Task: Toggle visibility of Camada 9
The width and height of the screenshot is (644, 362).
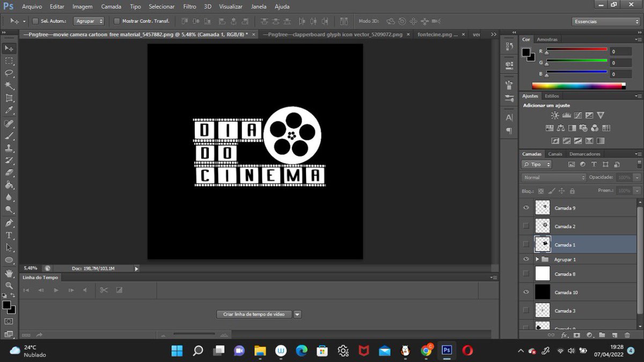Action: click(x=526, y=208)
